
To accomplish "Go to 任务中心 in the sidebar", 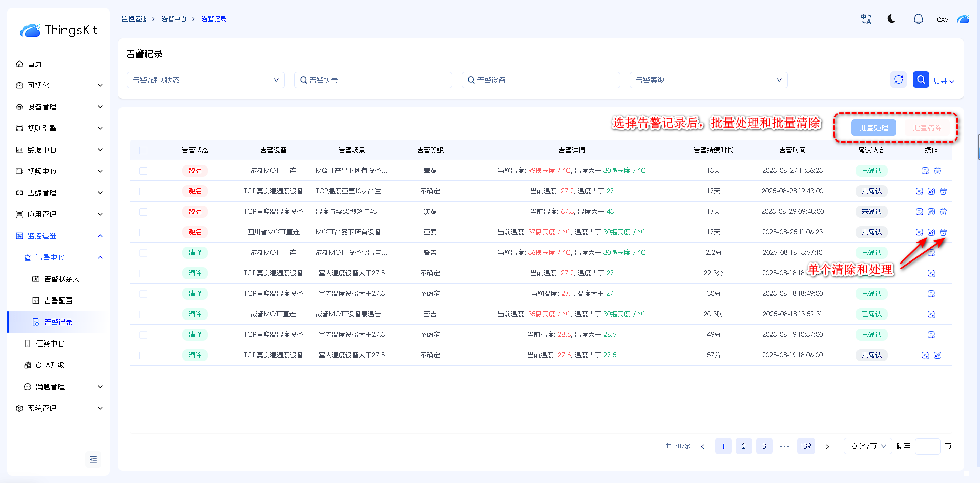I will (50, 344).
